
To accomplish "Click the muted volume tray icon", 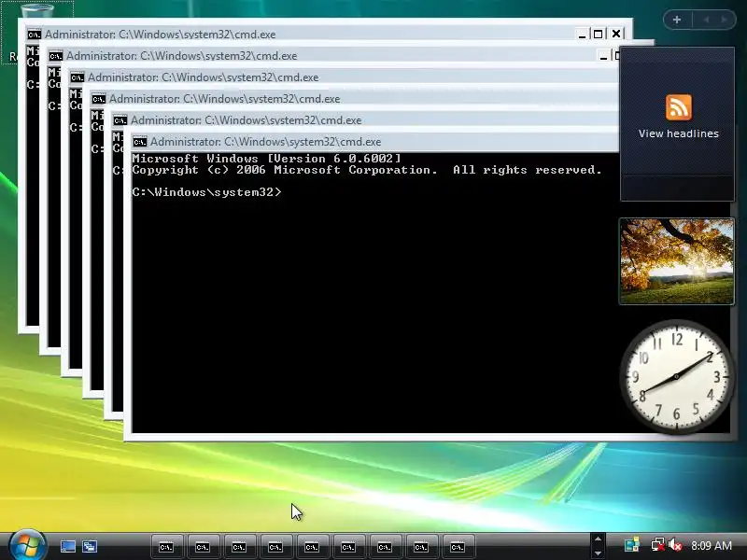I will tap(675, 545).
